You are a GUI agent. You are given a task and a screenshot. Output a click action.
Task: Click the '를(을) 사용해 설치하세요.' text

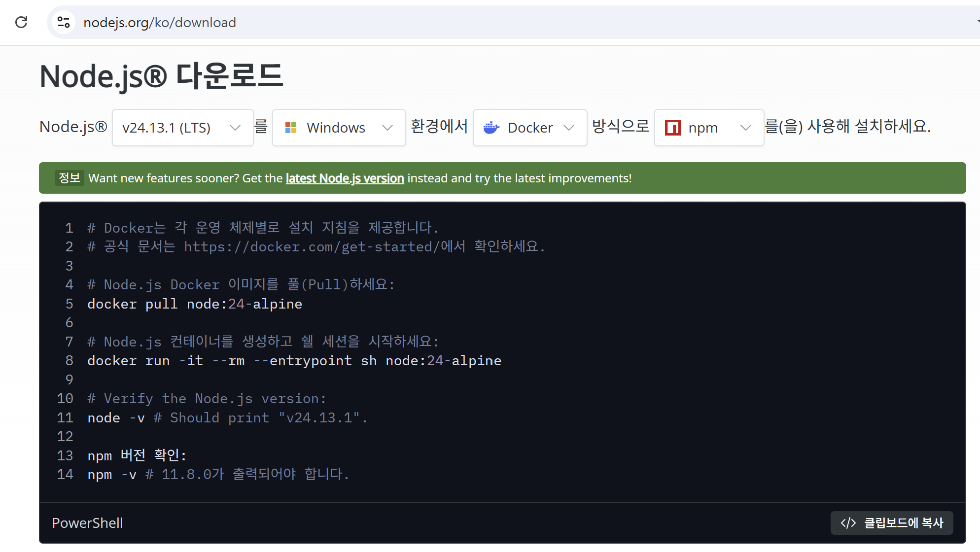(848, 127)
